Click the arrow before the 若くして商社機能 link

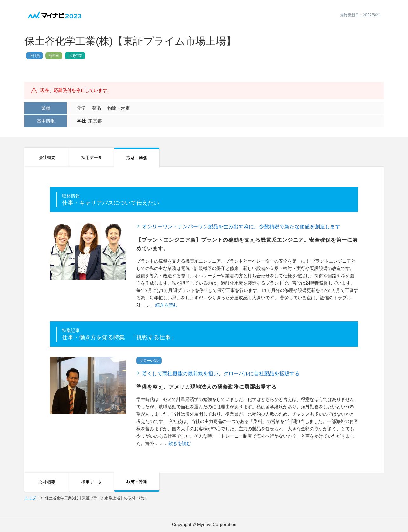138,373
